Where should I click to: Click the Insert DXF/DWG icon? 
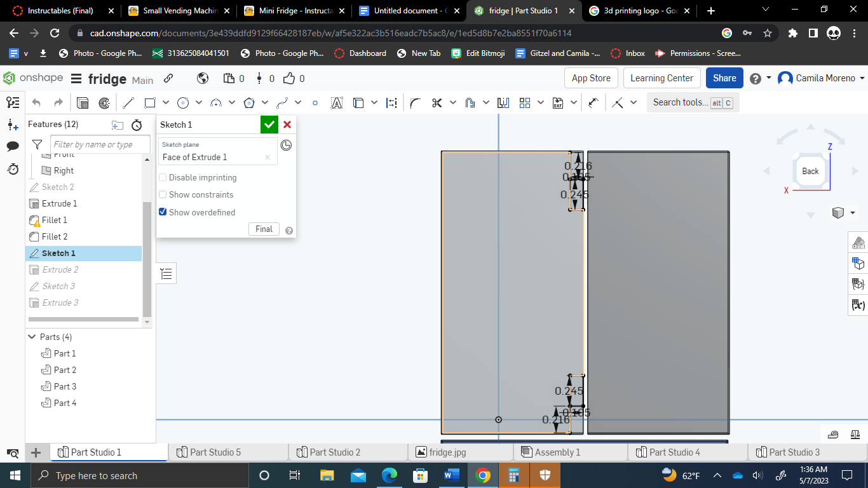point(558,102)
